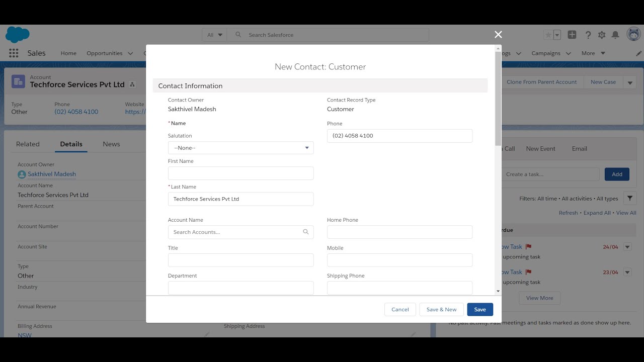Viewport: 644px width, 362px height.
Task: Click the Shipping Phone input field
Action: coord(399,288)
